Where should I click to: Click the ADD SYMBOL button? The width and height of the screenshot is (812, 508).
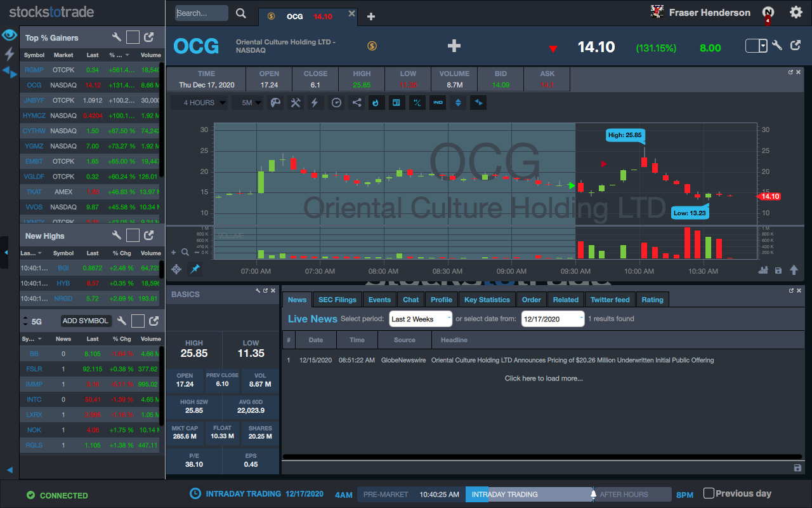click(86, 321)
